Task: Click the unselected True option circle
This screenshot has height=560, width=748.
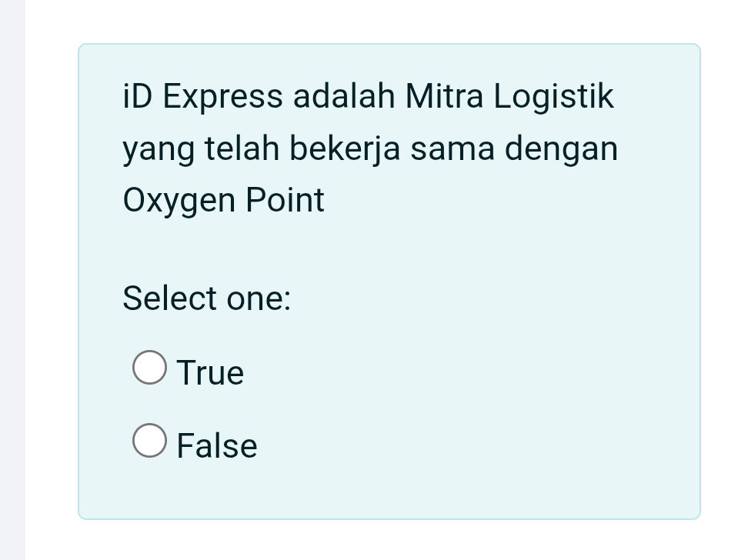Action: pos(149,368)
